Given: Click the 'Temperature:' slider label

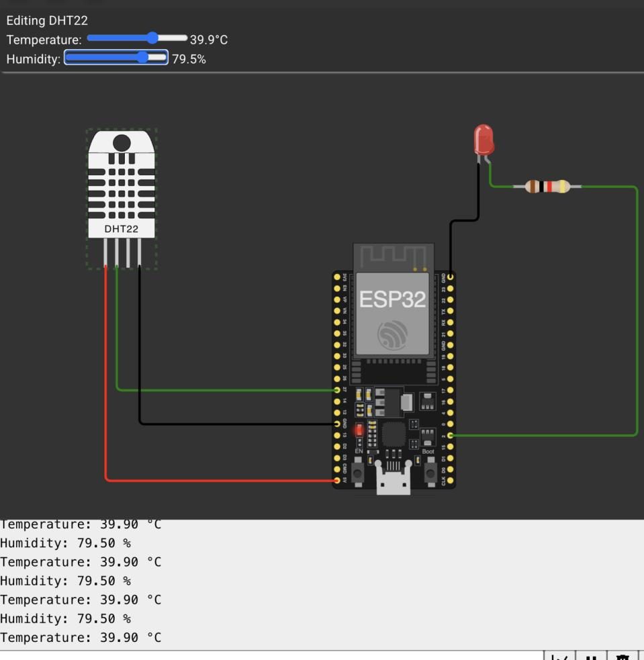Looking at the screenshot, I should [x=44, y=40].
